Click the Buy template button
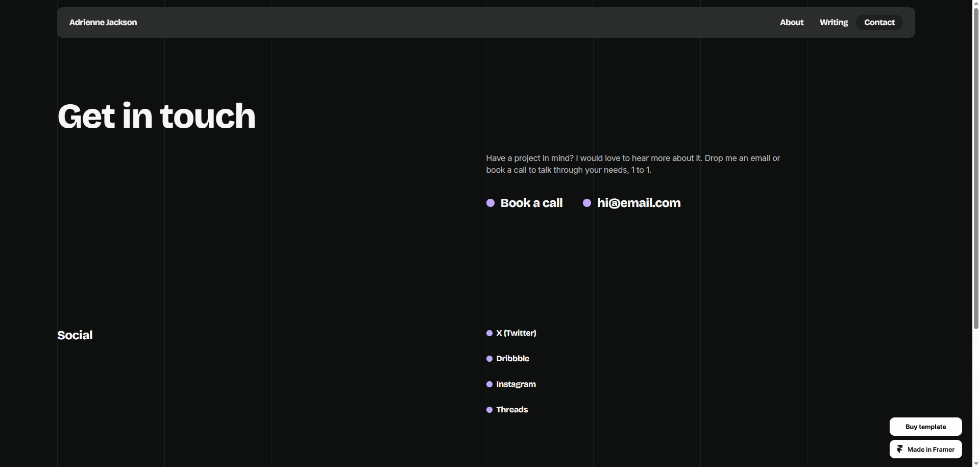 tap(925, 427)
